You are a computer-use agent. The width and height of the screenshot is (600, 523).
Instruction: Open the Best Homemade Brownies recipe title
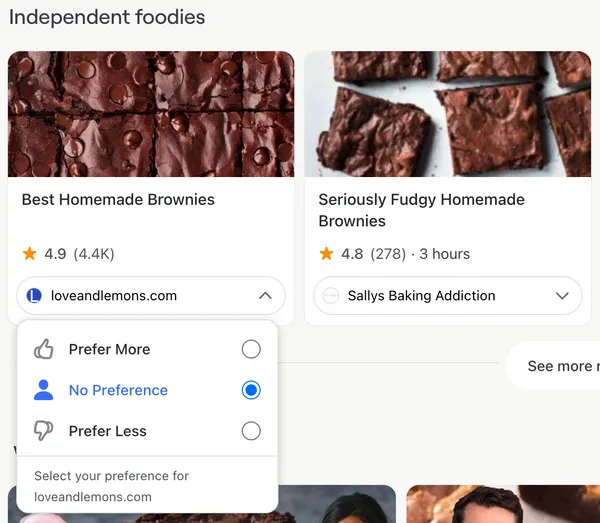118,200
